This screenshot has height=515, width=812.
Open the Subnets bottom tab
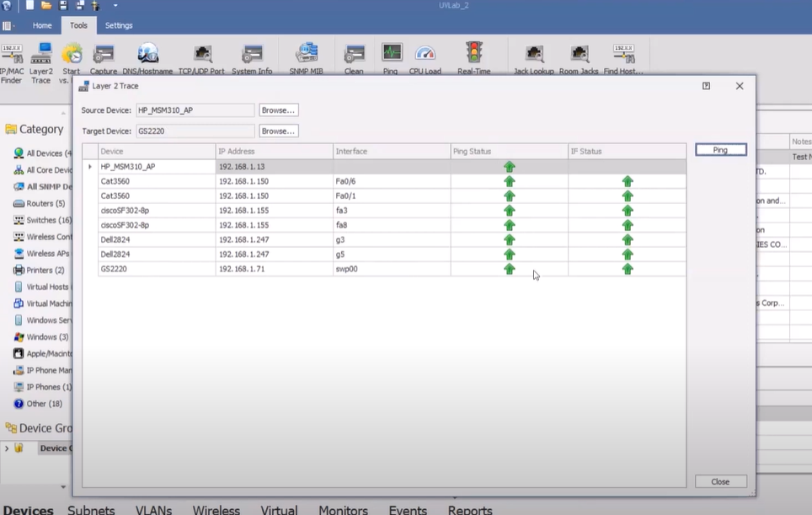91,509
